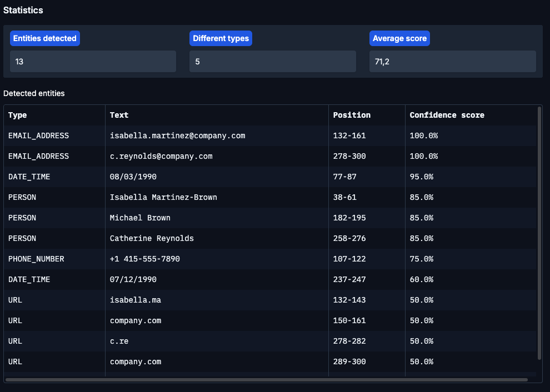Click the table's vertical scrollbar
Viewport: 550px width, 392px height.
pos(539,233)
